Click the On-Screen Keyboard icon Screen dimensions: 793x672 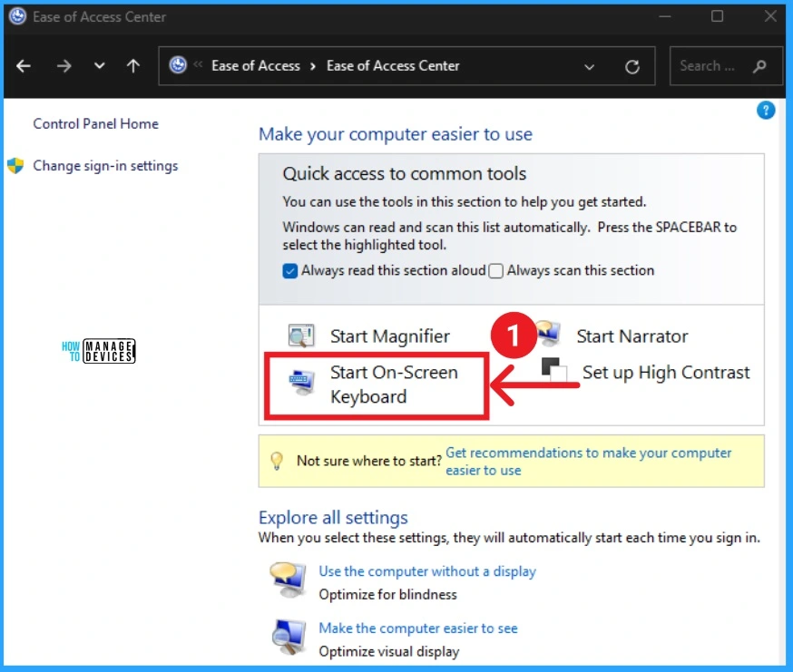click(x=302, y=383)
